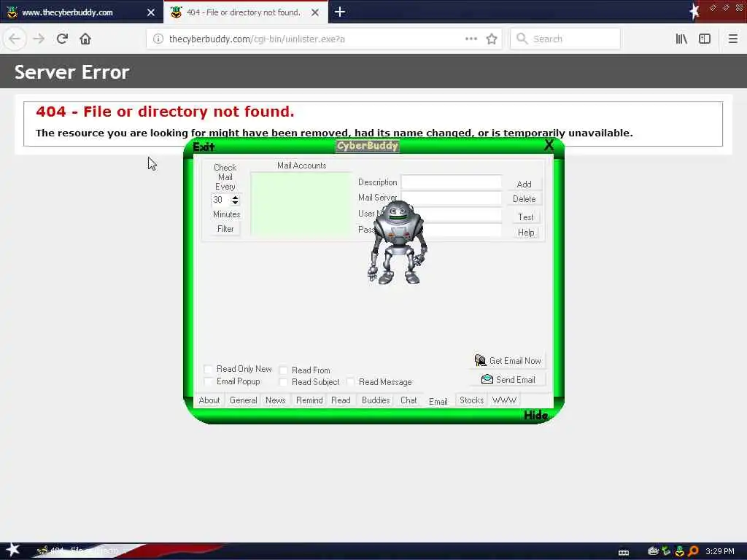747x560 pixels.
Task: Click Get Email Now
Action: click(x=508, y=360)
